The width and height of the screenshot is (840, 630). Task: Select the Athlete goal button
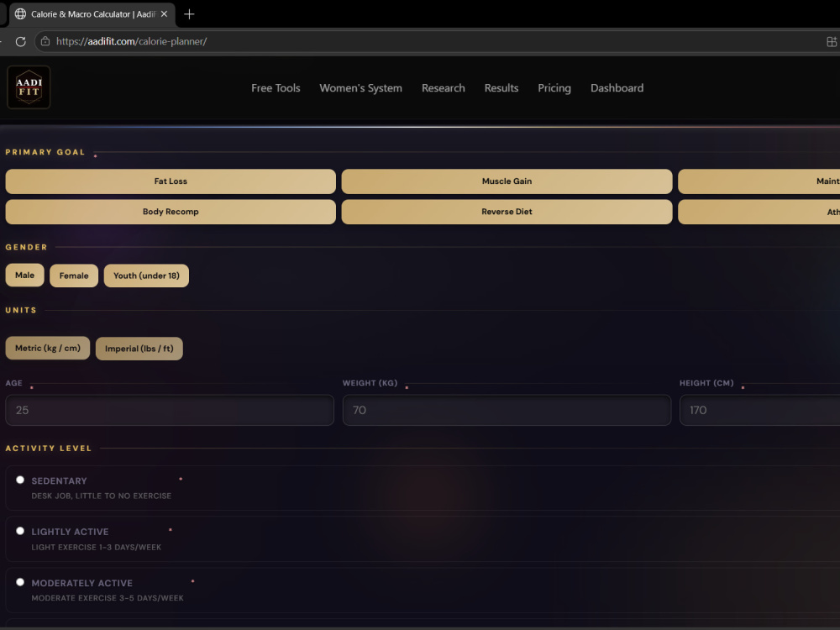(x=759, y=212)
